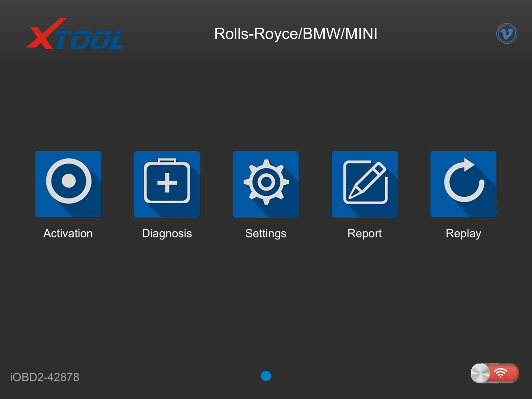Click the white WiFi symbol on switch
This screenshot has width=532, height=399.
500,373
